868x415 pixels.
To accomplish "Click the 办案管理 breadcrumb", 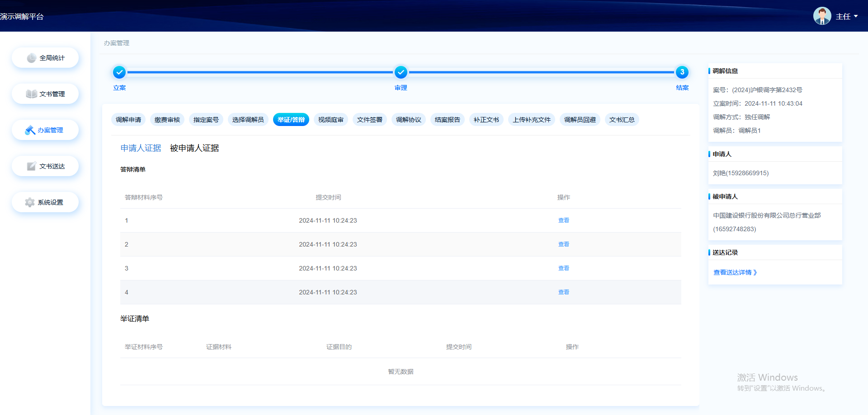I will click(x=117, y=43).
